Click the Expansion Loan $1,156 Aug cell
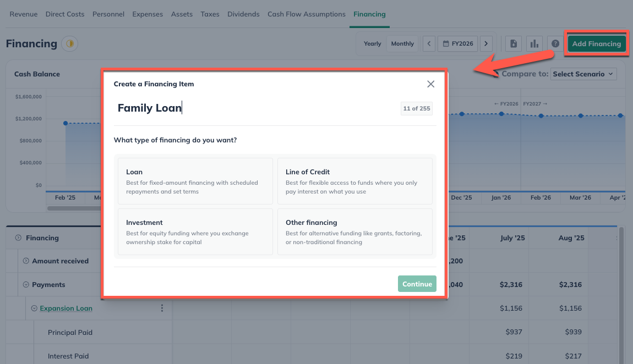The image size is (633, 364). pos(570,308)
